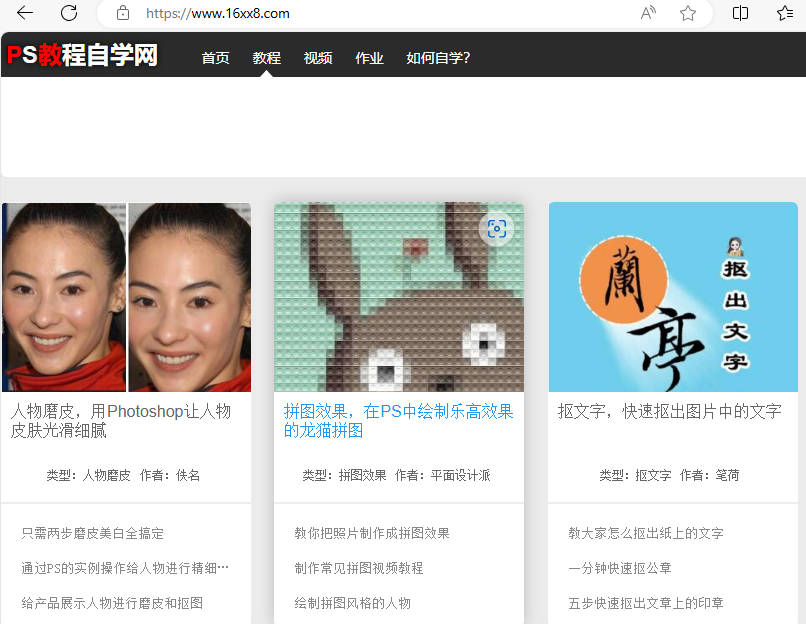Image resolution: width=806 pixels, height=624 pixels.
Task: Open the 首页 navigation item
Action: [215, 58]
